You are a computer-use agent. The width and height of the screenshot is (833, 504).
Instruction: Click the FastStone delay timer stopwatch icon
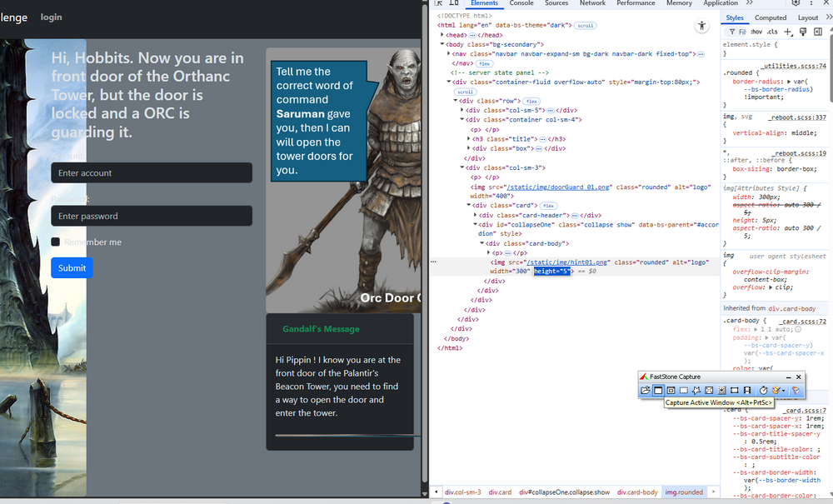(763, 391)
